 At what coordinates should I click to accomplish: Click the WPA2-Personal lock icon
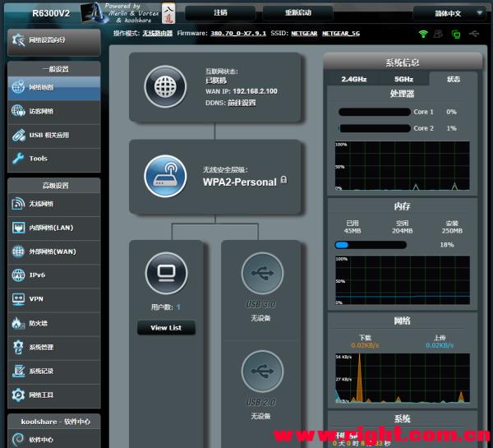[283, 180]
